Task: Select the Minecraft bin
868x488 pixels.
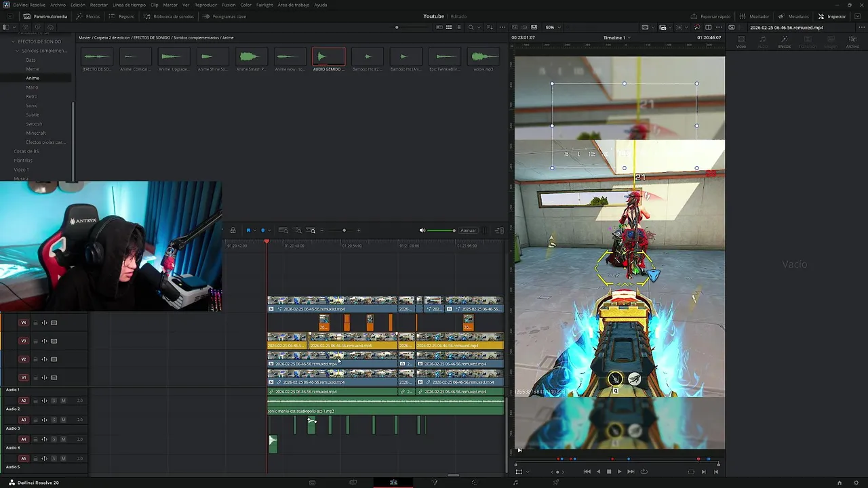Action: pyautogui.click(x=36, y=133)
